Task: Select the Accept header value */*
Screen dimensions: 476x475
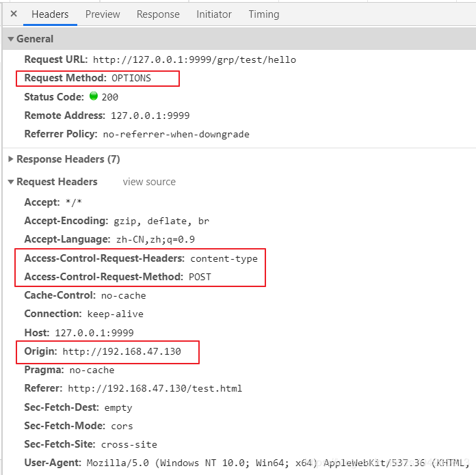Action: (x=74, y=202)
